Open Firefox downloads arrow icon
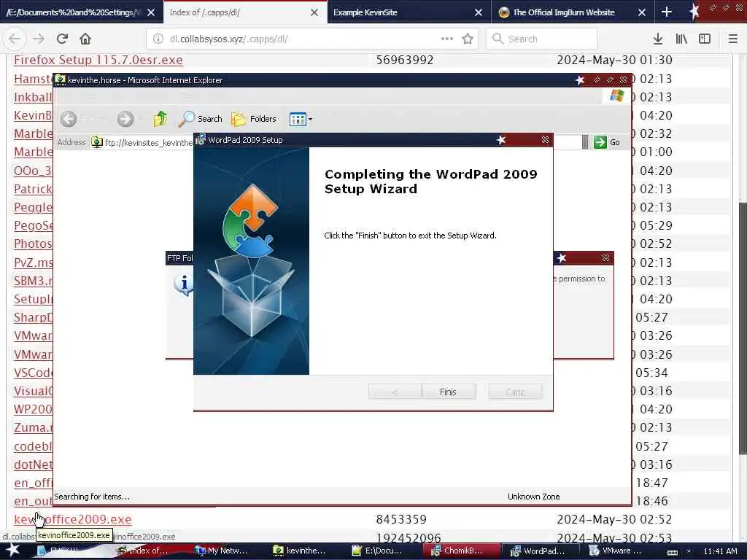This screenshot has width=747, height=560. tap(658, 39)
